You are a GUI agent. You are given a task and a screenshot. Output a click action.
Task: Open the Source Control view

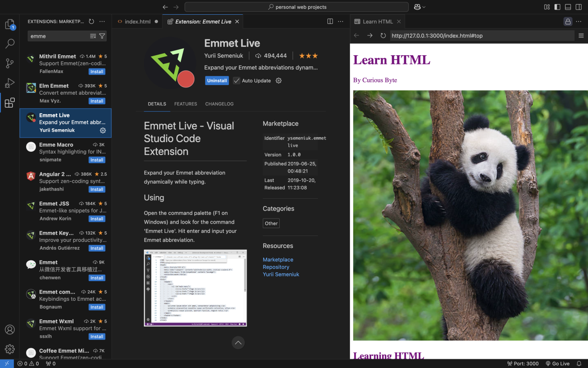10,63
